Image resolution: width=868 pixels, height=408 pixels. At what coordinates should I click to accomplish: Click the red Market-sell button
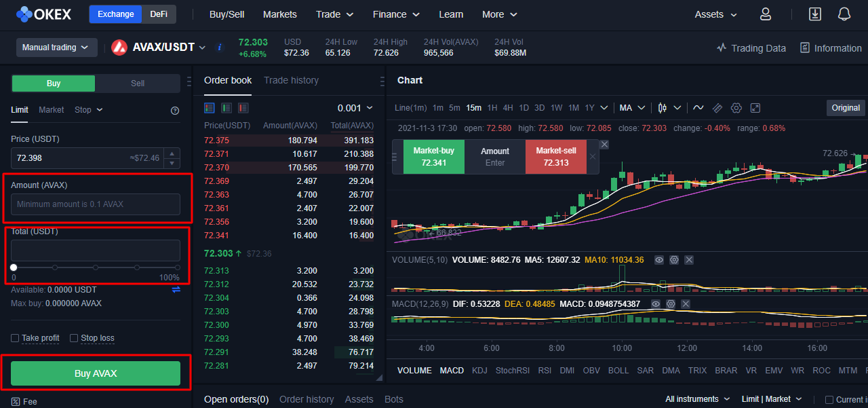pos(555,157)
